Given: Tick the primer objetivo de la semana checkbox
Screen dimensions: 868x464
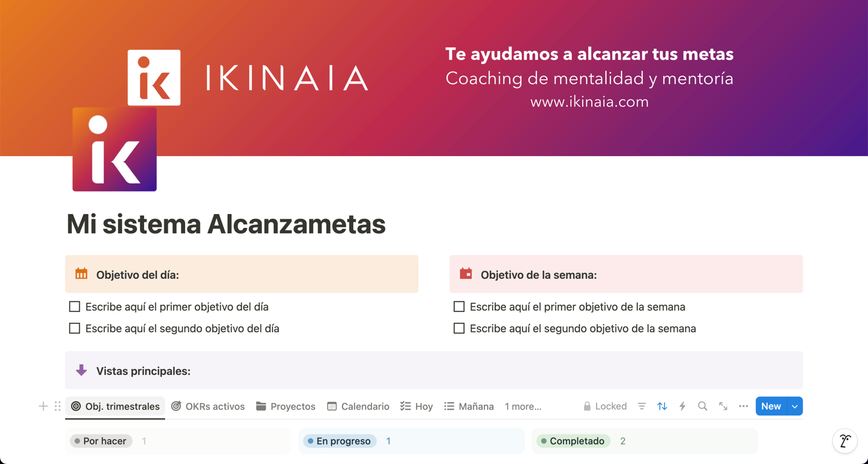Looking at the screenshot, I should [459, 307].
